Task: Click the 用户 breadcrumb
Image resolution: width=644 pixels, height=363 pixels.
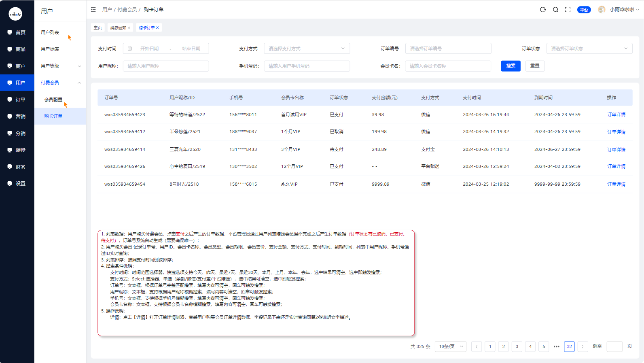Action: pos(107,9)
